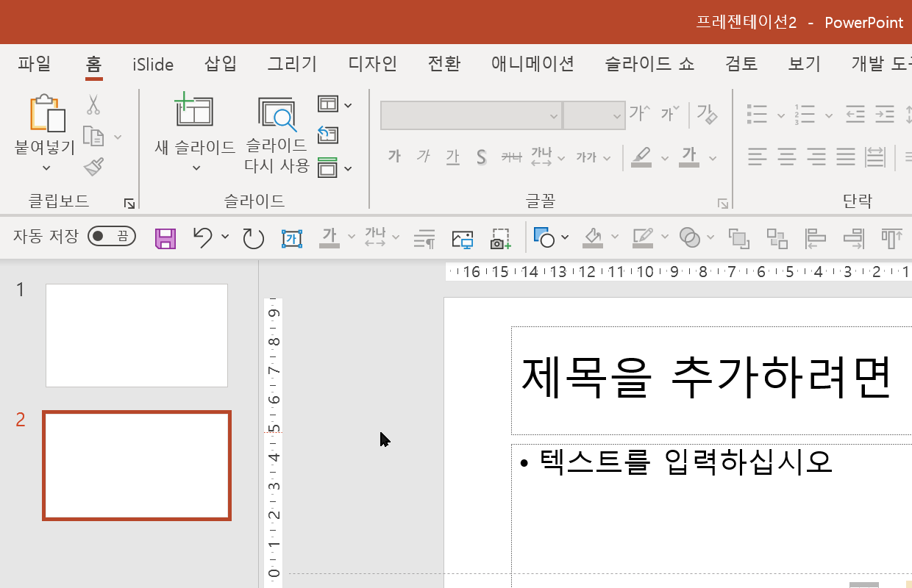912x588 pixels.
Task: Insert a text box from quick toolbar
Action: coord(292,238)
